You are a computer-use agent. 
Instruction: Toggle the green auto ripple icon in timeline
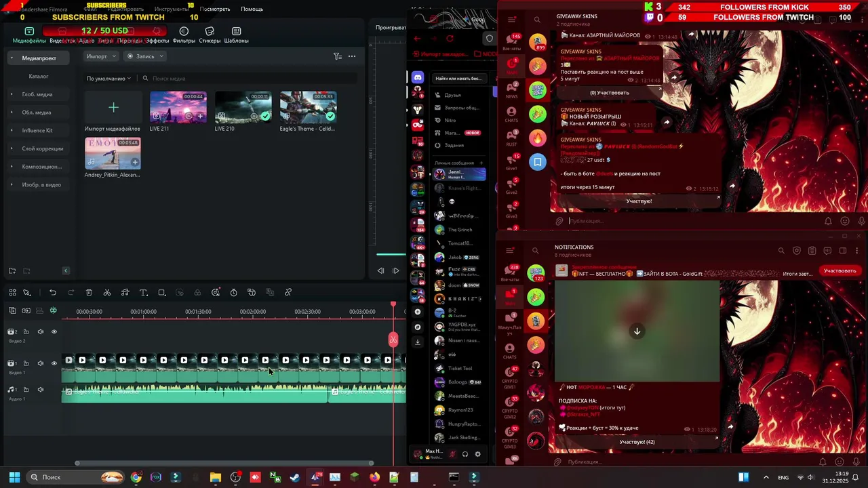pyautogui.click(x=54, y=311)
